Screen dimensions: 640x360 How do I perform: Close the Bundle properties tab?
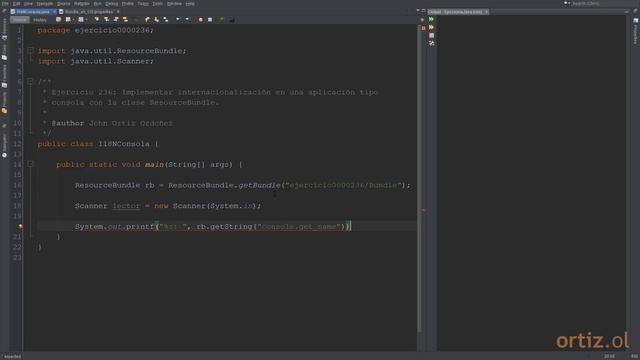[118, 12]
